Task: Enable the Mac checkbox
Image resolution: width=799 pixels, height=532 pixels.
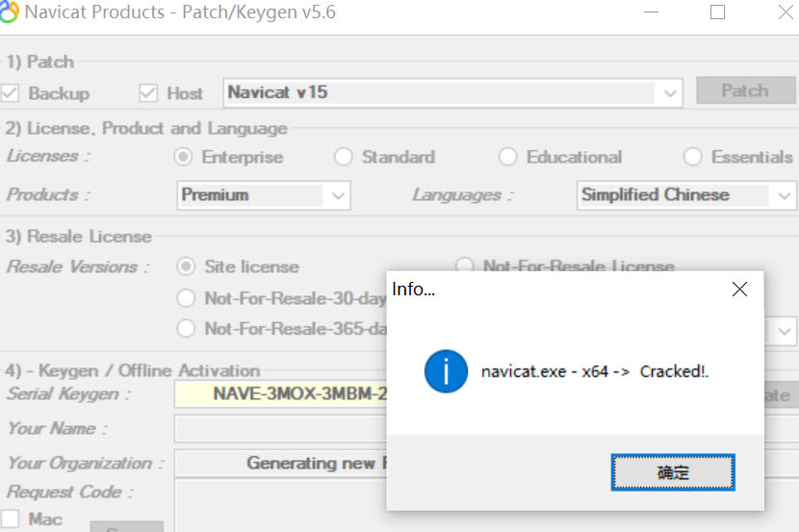Action: coord(11,519)
